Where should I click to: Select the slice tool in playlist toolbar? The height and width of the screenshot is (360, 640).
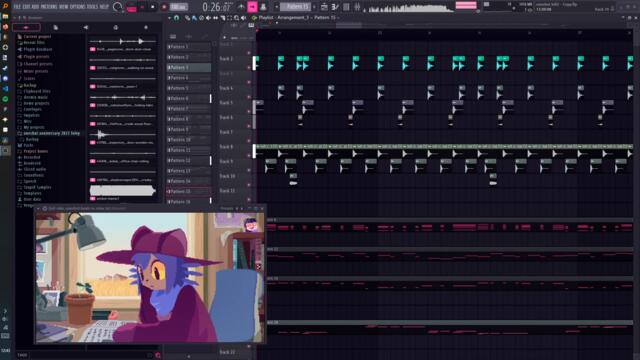point(222,18)
